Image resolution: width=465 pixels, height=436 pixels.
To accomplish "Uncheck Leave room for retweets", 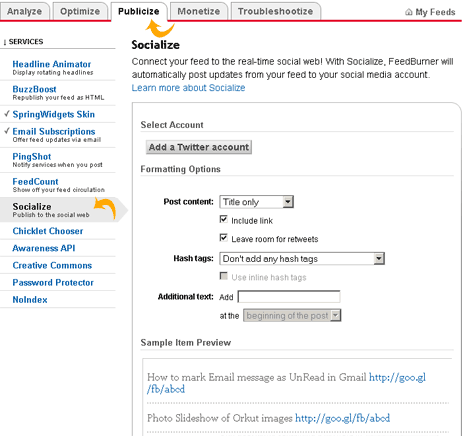I will (x=223, y=238).
